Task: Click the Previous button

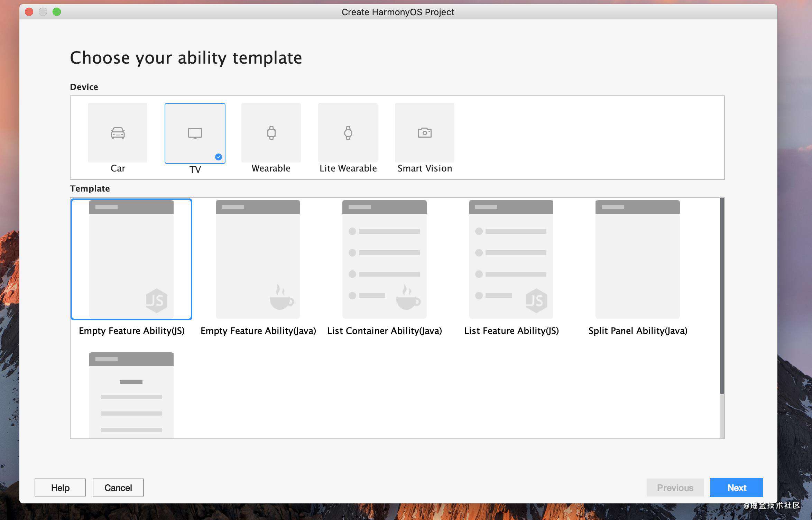Action: pos(675,488)
